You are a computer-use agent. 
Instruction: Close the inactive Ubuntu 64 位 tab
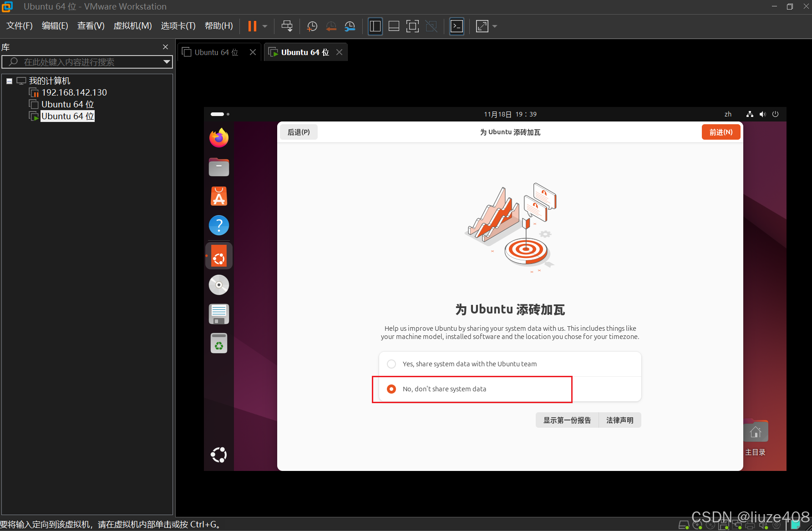(x=253, y=52)
